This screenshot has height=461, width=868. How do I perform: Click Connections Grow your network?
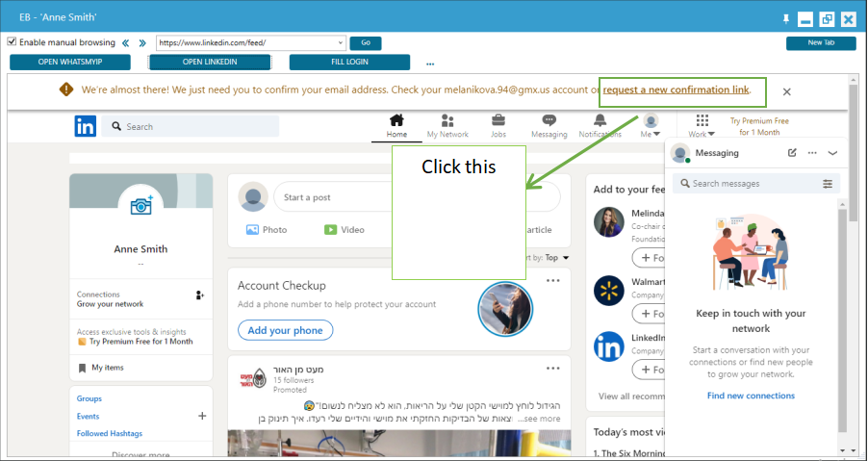[110, 299]
